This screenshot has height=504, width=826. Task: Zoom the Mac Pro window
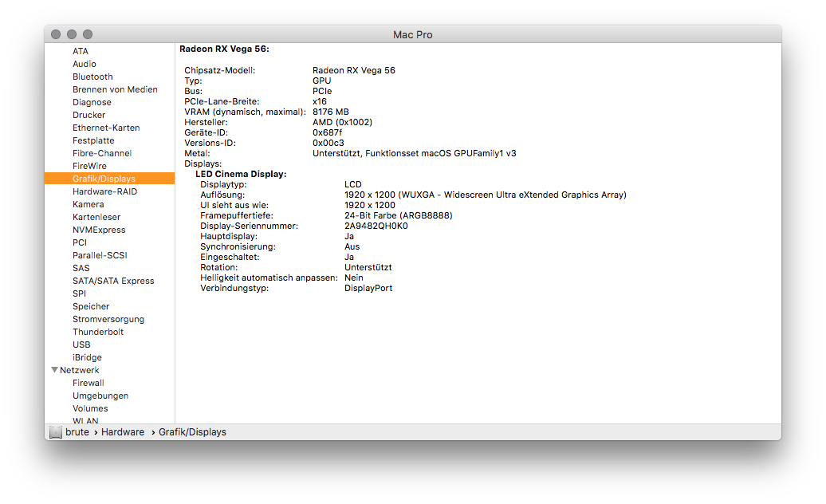[88, 34]
